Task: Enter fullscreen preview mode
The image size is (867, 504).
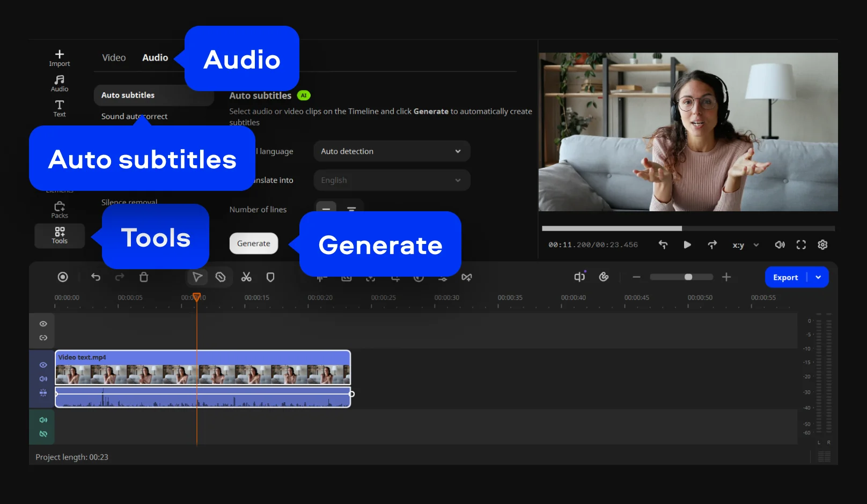Action: coord(801,245)
